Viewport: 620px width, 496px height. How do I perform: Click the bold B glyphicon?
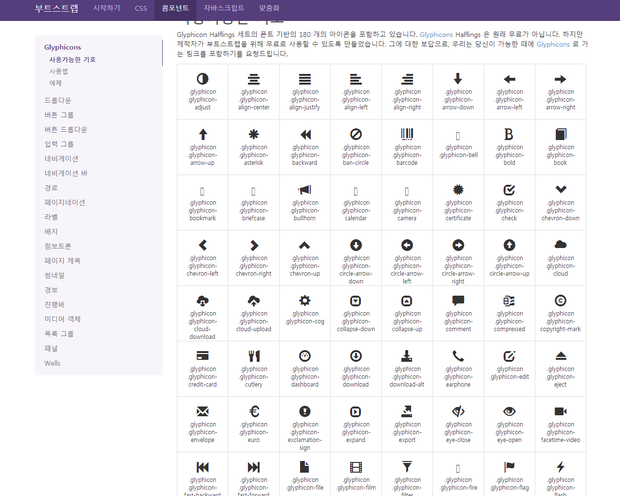[509, 134]
